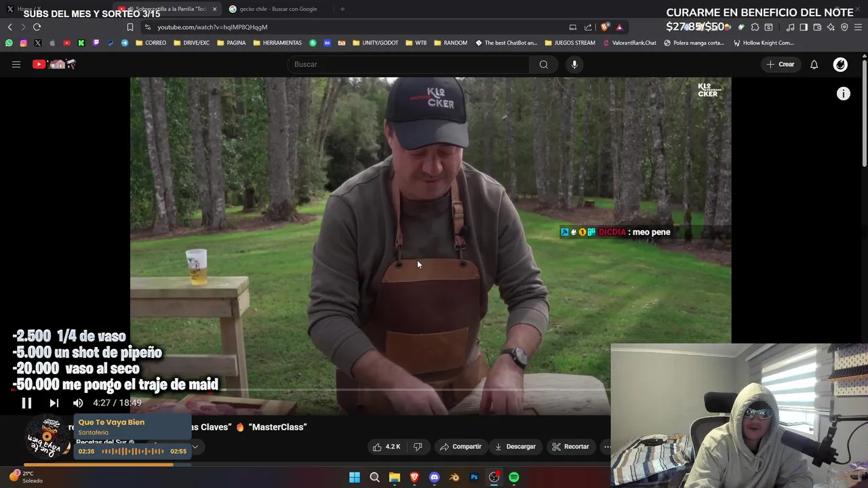Open the weather widget 21°C Soleado
This screenshot has height=488, width=868.
[27, 477]
